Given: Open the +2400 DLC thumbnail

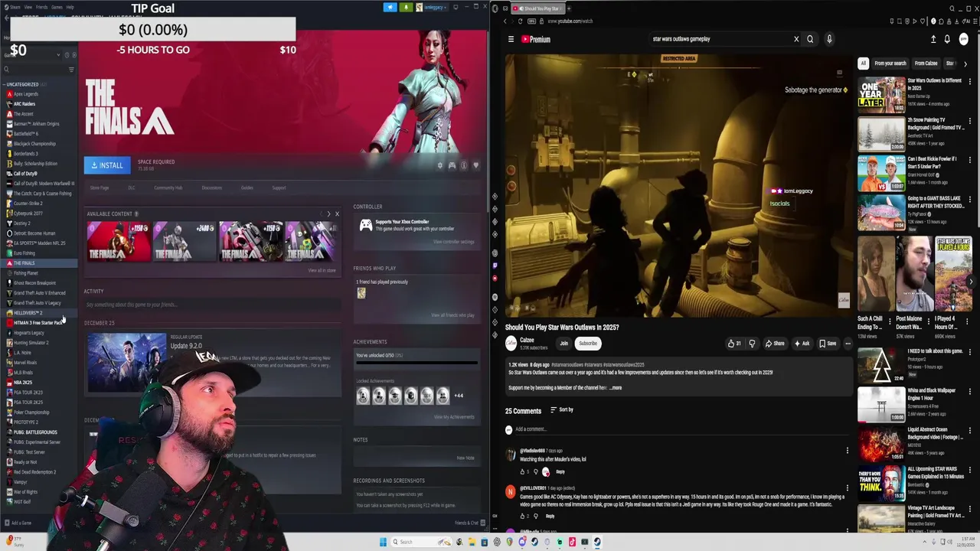Looking at the screenshot, I should coord(185,242).
